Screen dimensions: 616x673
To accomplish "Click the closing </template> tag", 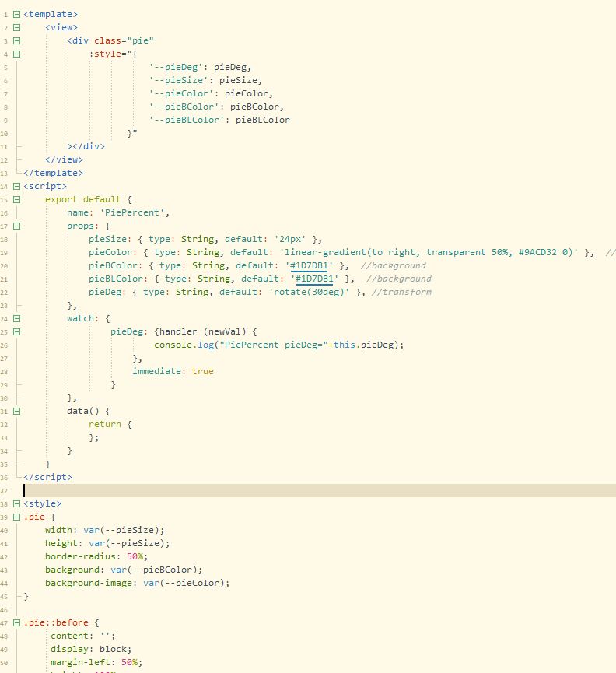I will [53, 173].
